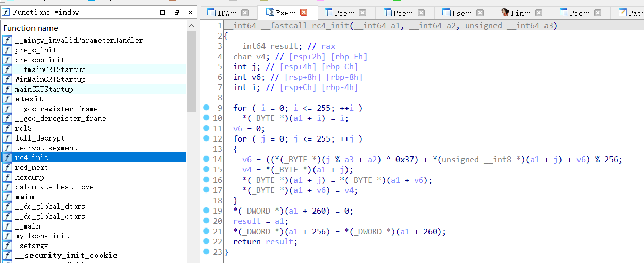Toggle the breakpoint dot on line 21

pos(206,231)
